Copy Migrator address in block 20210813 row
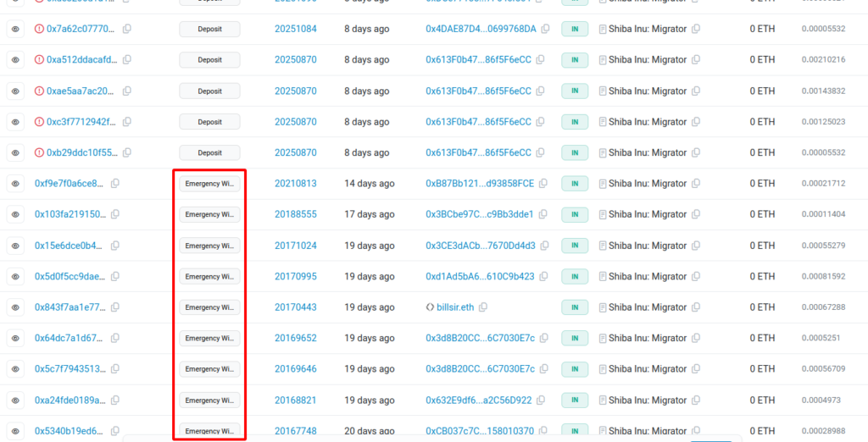 [696, 183]
